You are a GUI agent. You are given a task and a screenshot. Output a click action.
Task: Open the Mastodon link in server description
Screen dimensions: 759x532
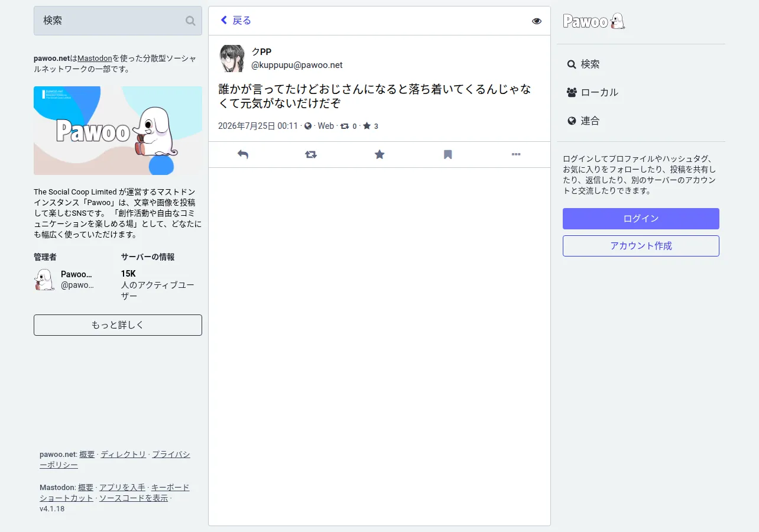point(95,59)
